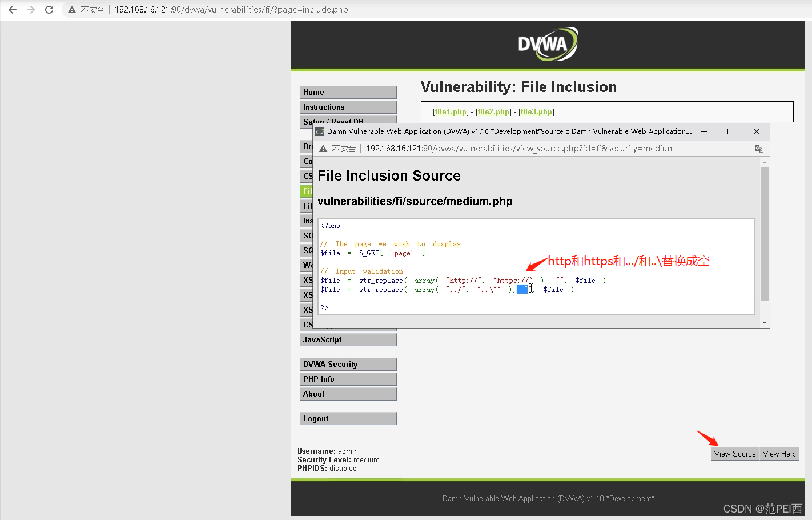Click the '$file = $_GET[ 'page' ];' code line
This screenshot has height=520, width=812.
pos(375,253)
